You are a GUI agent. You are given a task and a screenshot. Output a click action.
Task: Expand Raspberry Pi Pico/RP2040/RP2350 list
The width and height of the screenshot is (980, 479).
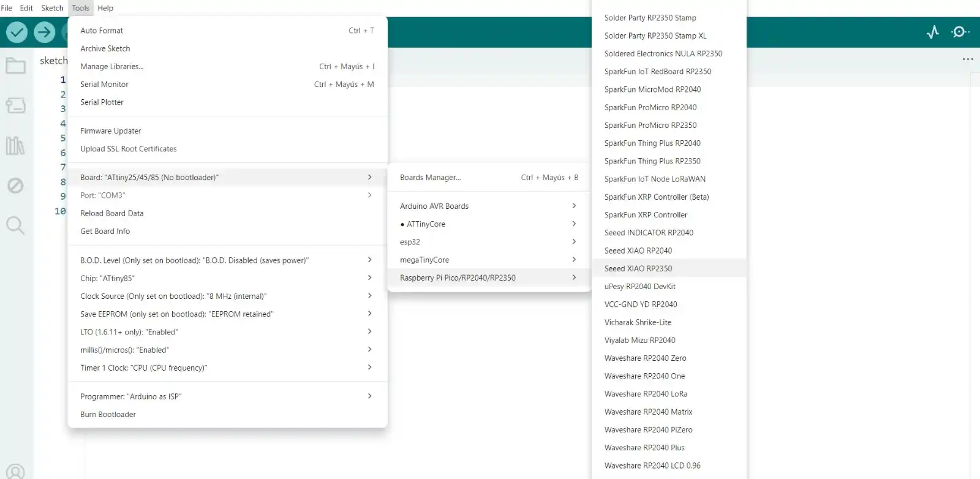[489, 277]
